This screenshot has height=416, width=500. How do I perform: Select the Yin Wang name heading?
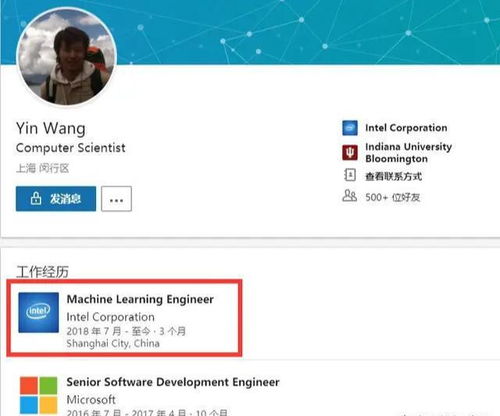pos(51,128)
